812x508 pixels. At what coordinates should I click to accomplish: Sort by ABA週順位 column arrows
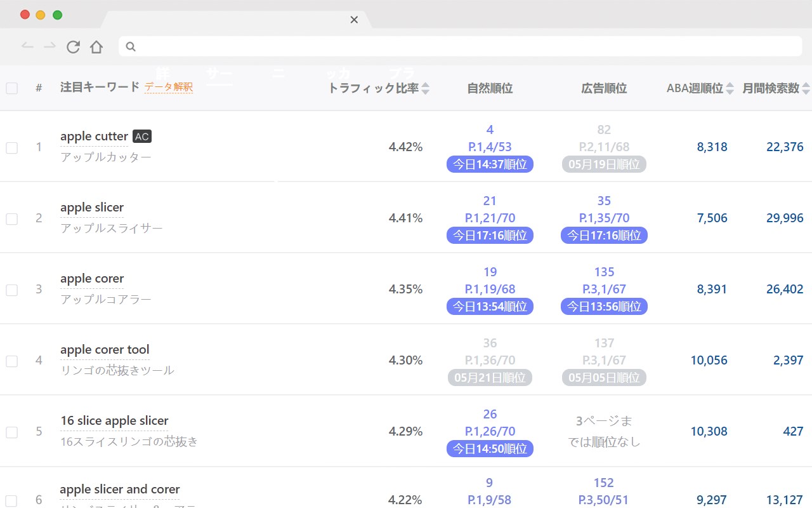pyautogui.click(x=730, y=88)
